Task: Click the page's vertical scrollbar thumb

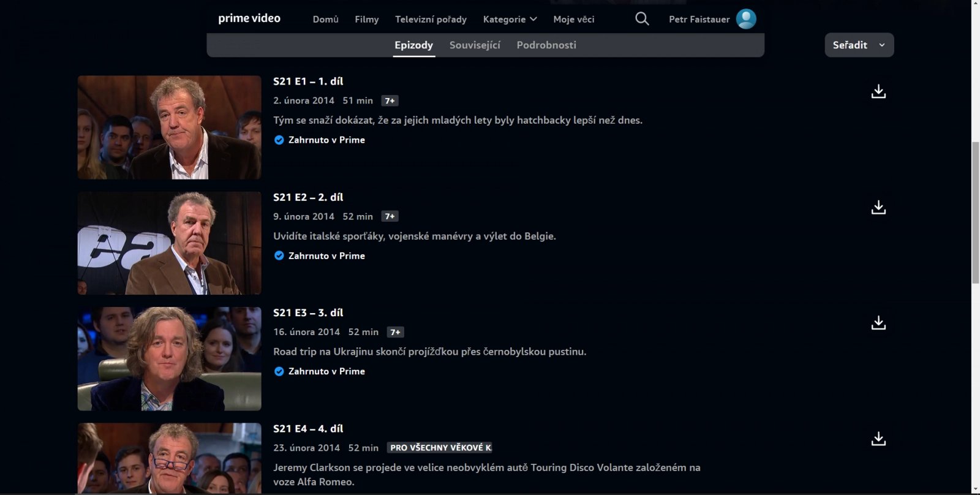Action: pos(975,213)
